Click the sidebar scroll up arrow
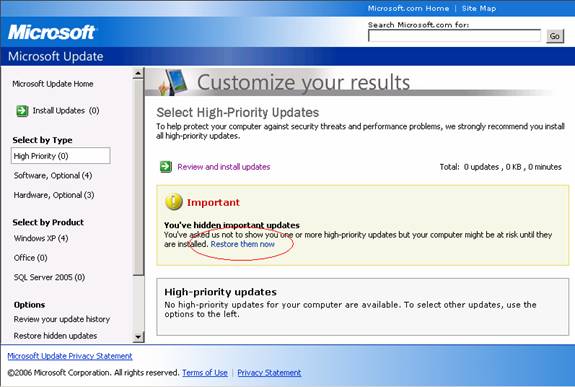 coord(138,73)
